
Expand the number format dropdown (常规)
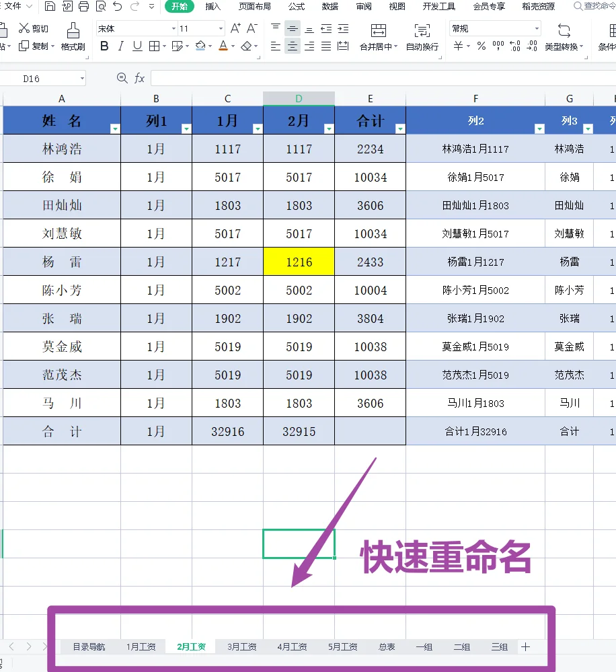pyautogui.click(x=537, y=29)
